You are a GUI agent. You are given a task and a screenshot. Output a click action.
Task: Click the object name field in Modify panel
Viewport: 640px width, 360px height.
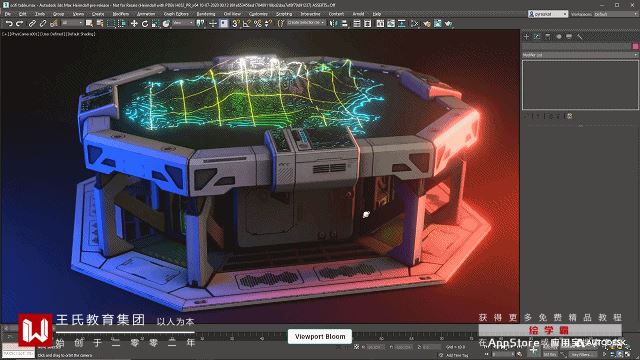[x=577, y=46]
